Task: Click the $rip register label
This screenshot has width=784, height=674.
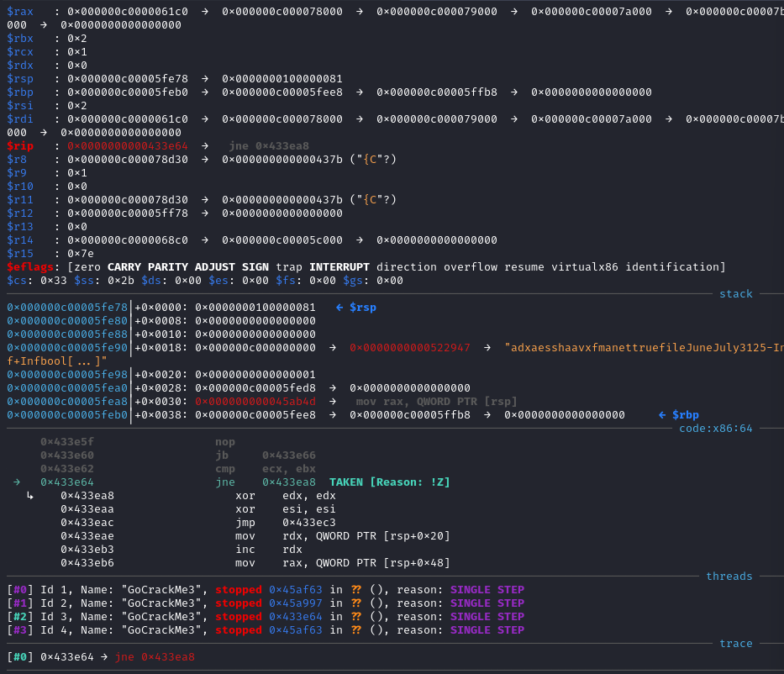Action: [20, 146]
